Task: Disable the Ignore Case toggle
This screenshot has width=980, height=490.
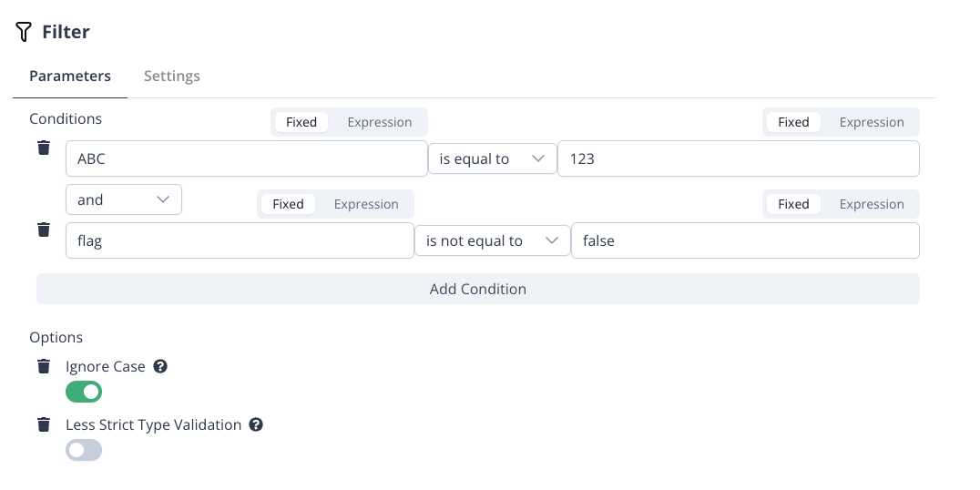Action: pos(84,392)
